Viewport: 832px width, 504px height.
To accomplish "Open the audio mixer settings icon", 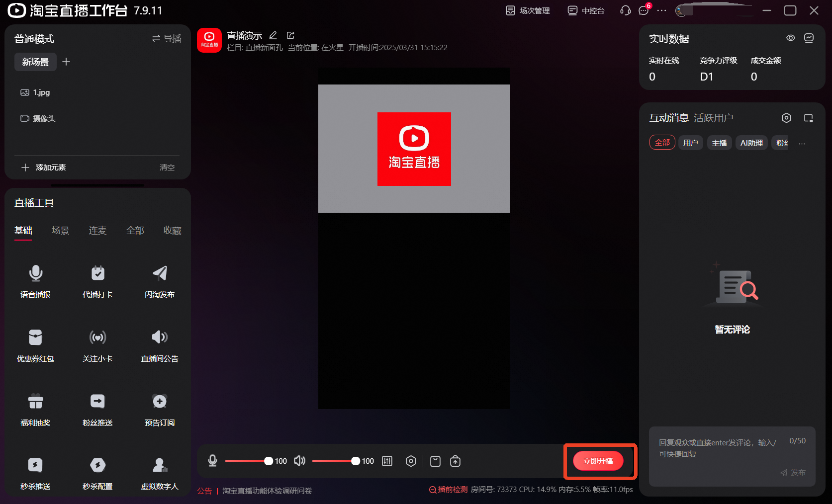I will 387,461.
